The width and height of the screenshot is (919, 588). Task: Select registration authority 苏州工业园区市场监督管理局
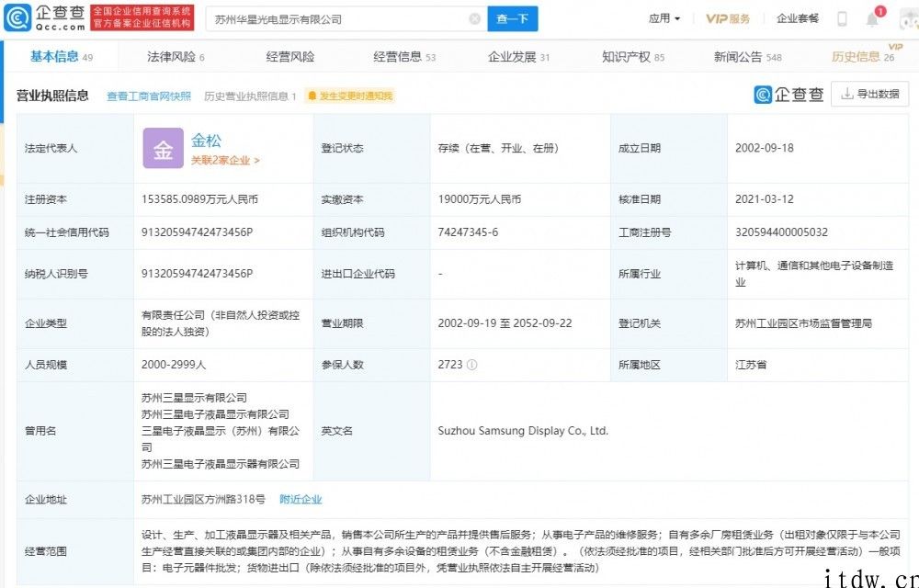point(803,323)
